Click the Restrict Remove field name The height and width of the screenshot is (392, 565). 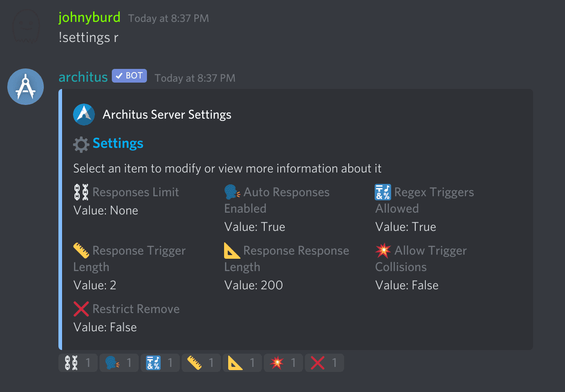pos(136,309)
